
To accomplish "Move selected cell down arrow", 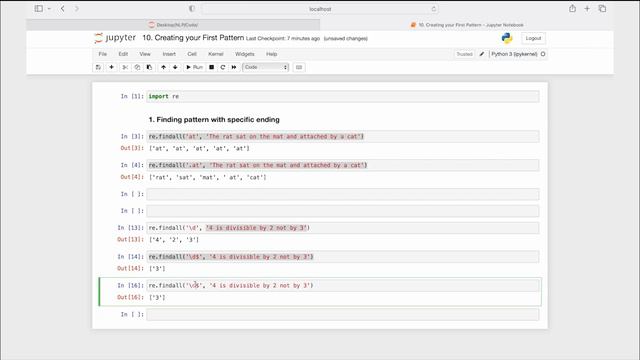I will click(x=175, y=67).
